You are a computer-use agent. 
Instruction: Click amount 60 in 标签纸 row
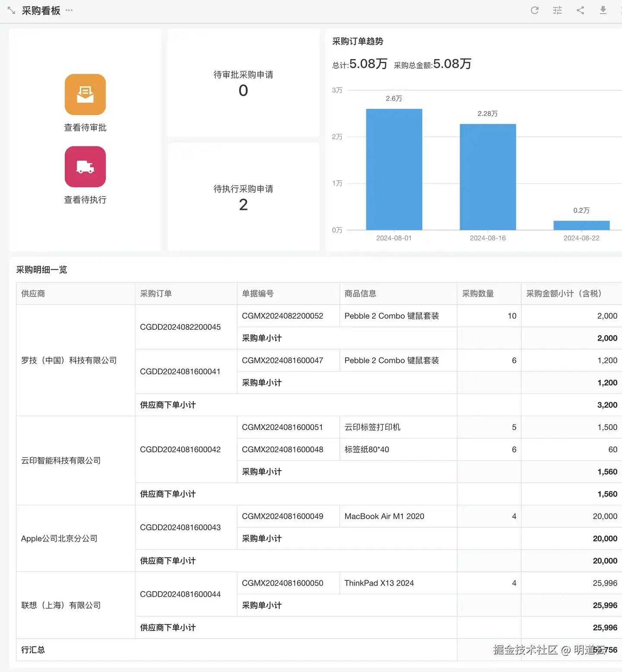point(612,449)
